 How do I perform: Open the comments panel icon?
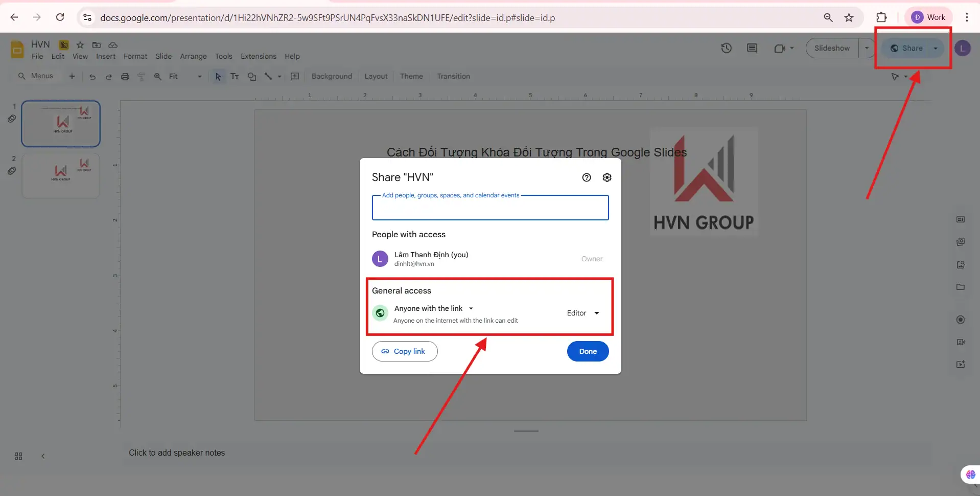click(752, 48)
